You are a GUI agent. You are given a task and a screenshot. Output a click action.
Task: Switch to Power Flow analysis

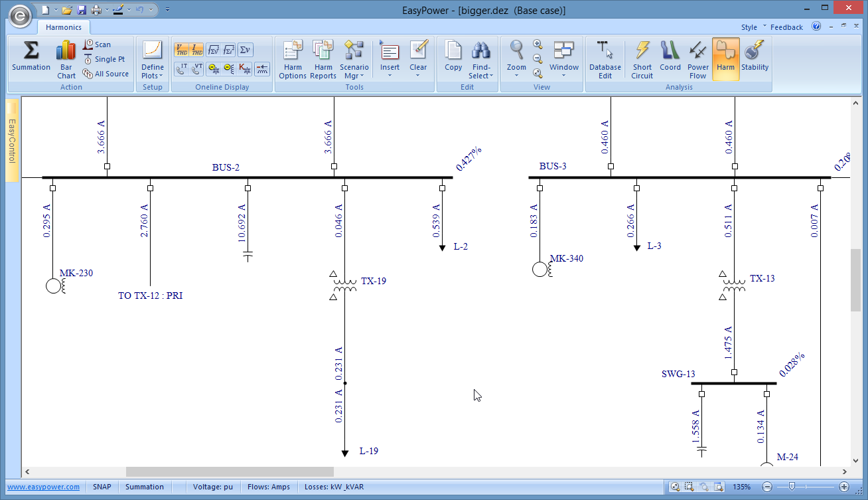click(697, 59)
